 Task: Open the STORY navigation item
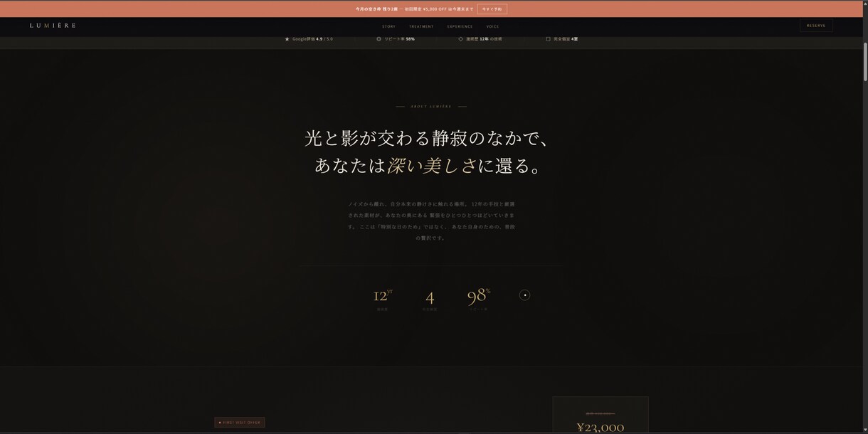click(x=388, y=26)
